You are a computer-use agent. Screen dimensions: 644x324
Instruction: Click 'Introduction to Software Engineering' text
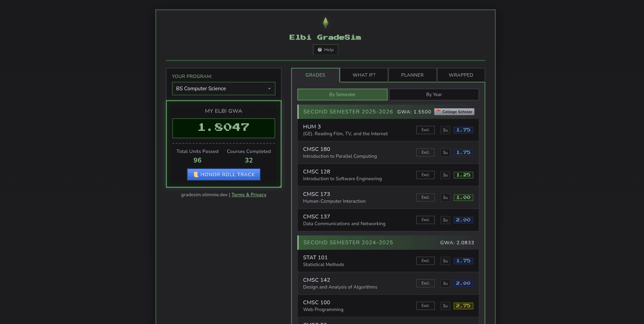(x=342, y=179)
